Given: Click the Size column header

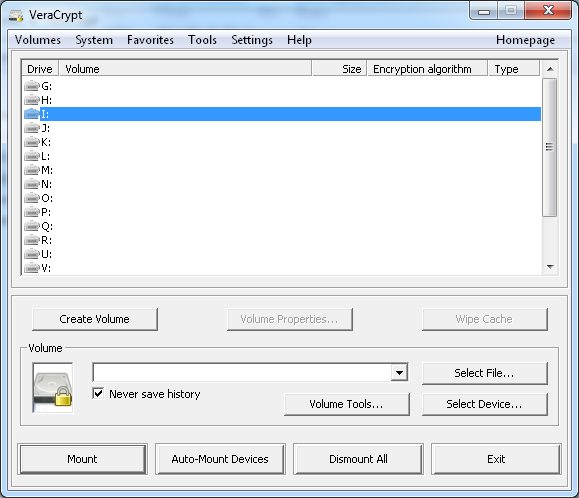Looking at the screenshot, I should pos(339,69).
